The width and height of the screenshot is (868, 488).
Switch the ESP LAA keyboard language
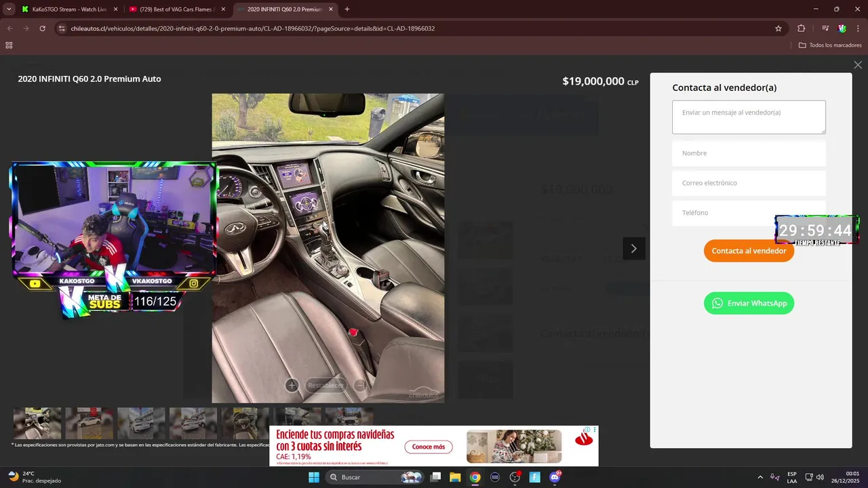tap(792, 477)
